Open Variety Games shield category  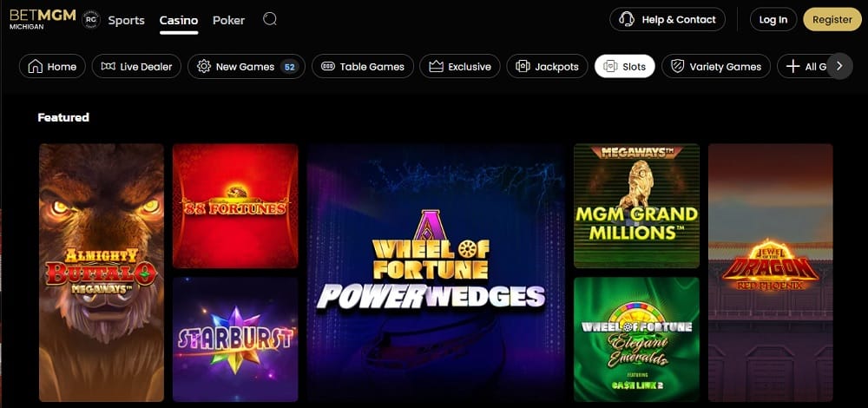(716, 67)
